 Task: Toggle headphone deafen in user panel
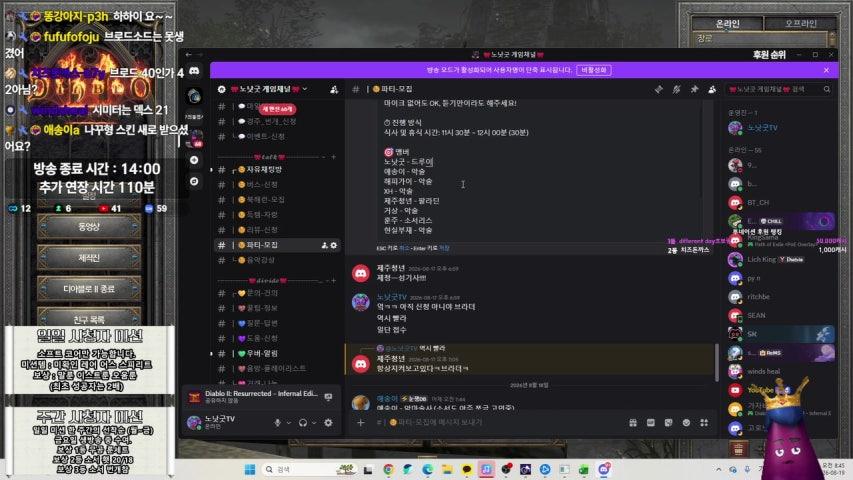click(x=303, y=422)
